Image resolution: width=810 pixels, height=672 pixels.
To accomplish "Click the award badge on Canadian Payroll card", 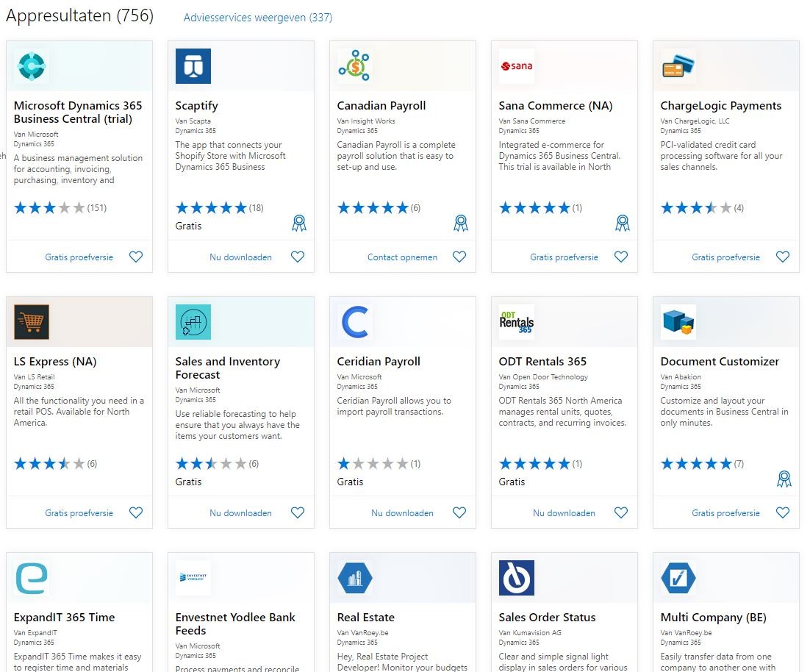I will click(x=461, y=223).
